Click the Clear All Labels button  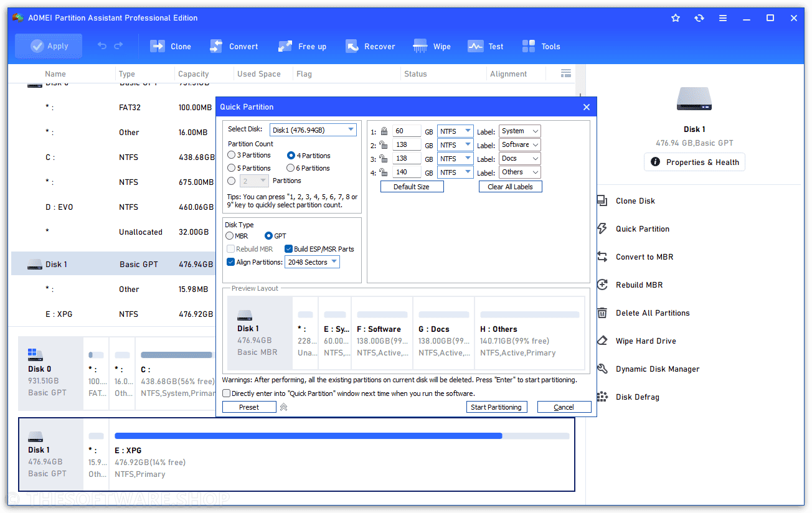click(510, 187)
